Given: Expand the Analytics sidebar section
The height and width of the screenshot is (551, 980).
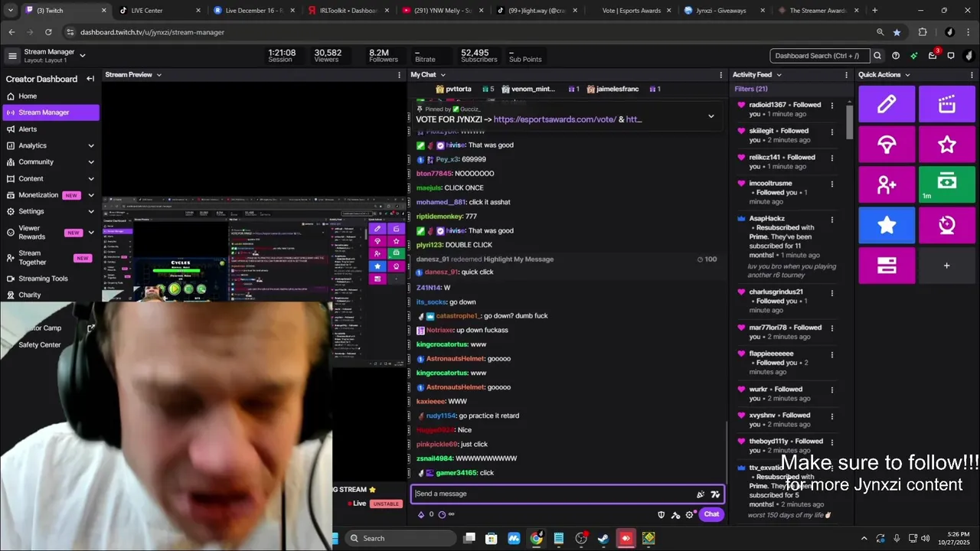Looking at the screenshot, I should pos(91,145).
